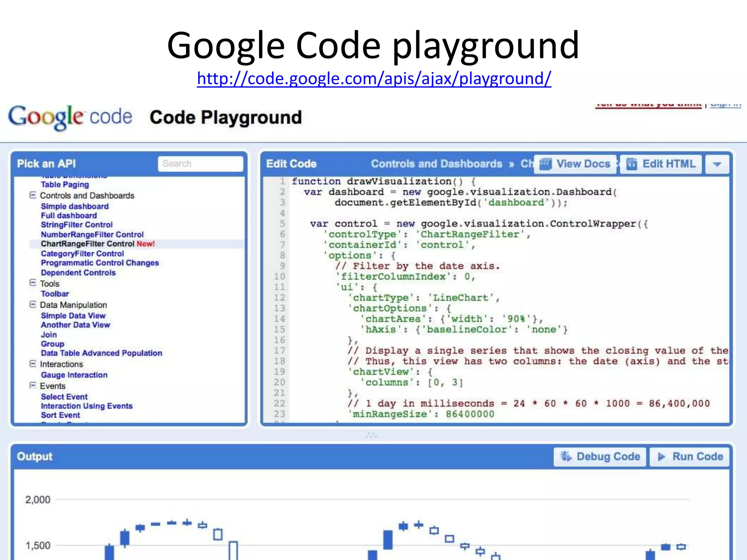Screen dimensions: 747x560
Task: Click the Run Code play icon
Action: pos(662,456)
